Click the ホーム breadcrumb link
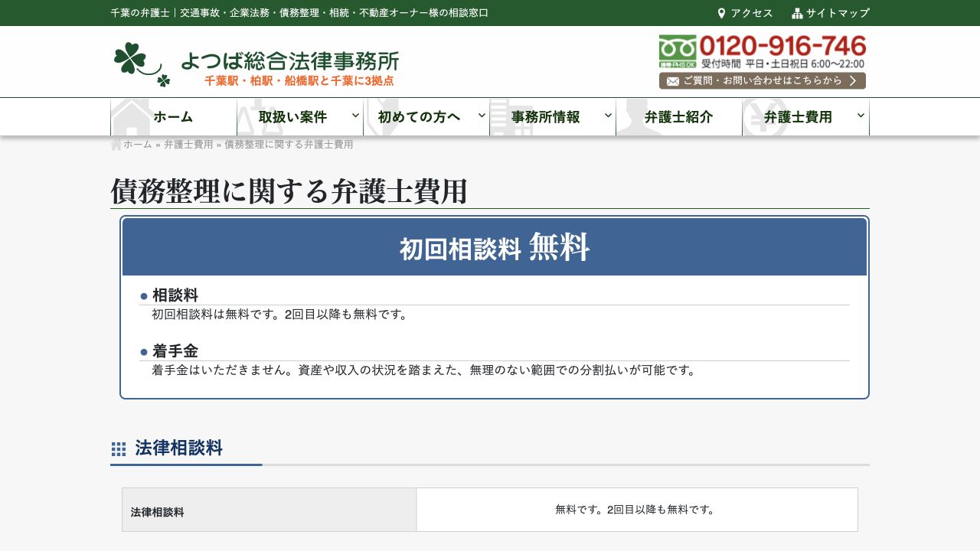The height and width of the screenshot is (551, 980). [138, 145]
